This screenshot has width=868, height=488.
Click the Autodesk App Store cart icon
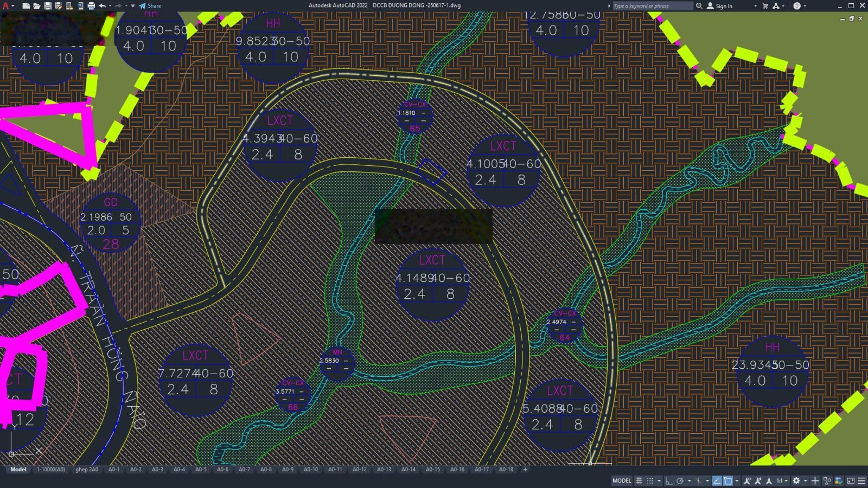(765, 6)
